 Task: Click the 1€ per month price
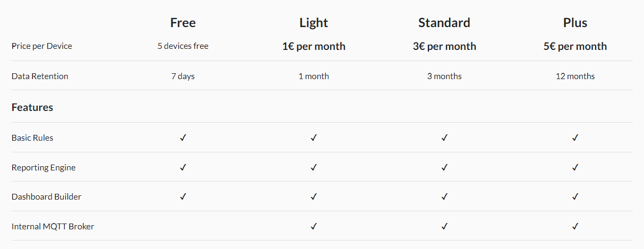(314, 46)
